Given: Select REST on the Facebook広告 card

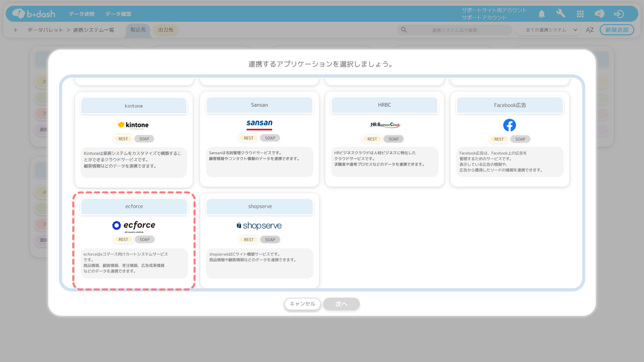Looking at the screenshot, I should coord(499,139).
